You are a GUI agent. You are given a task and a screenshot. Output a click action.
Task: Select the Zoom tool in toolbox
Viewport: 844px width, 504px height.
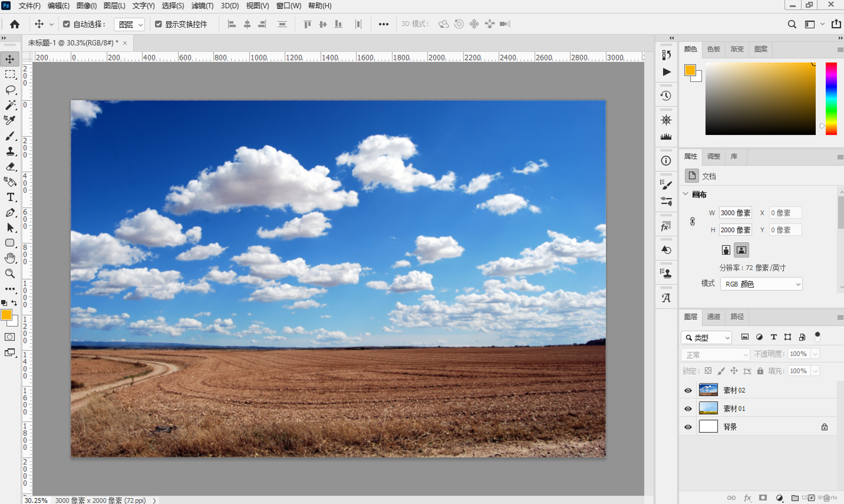(x=10, y=273)
